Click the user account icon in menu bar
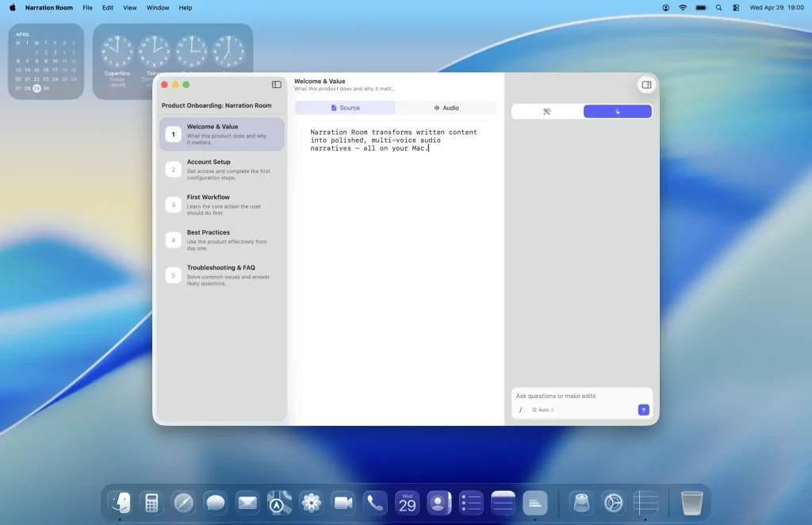Image resolution: width=812 pixels, height=525 pixels. pyautogui.click(x=665, y=8)
